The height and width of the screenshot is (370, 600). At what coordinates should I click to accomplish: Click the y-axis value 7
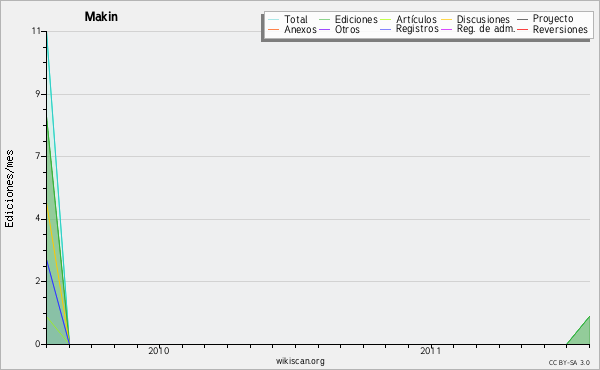pos(38,156)
